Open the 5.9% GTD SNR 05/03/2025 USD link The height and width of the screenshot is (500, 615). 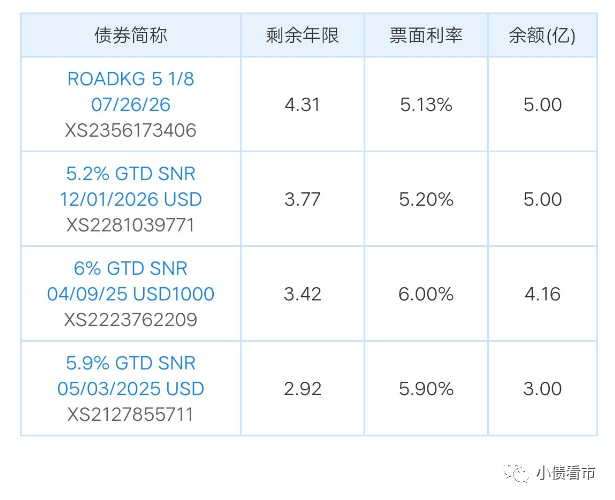[130, 375]
